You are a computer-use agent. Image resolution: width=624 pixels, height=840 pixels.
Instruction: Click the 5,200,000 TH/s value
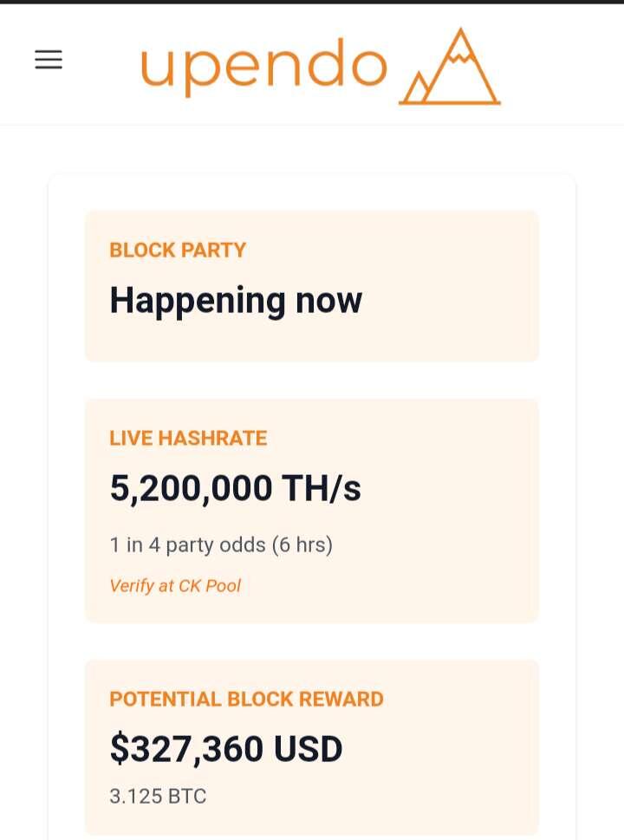[235, 488]
